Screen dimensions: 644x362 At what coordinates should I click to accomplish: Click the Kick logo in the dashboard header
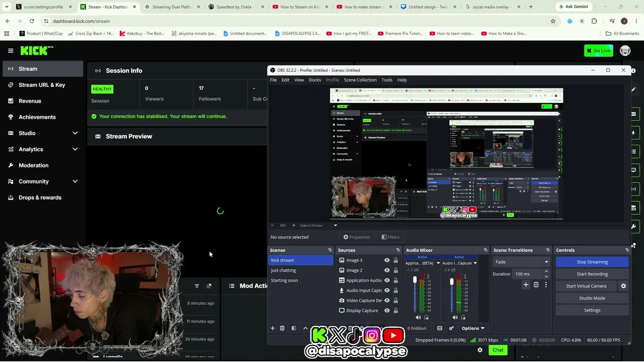pyautogui.click(x=37, y=50)
